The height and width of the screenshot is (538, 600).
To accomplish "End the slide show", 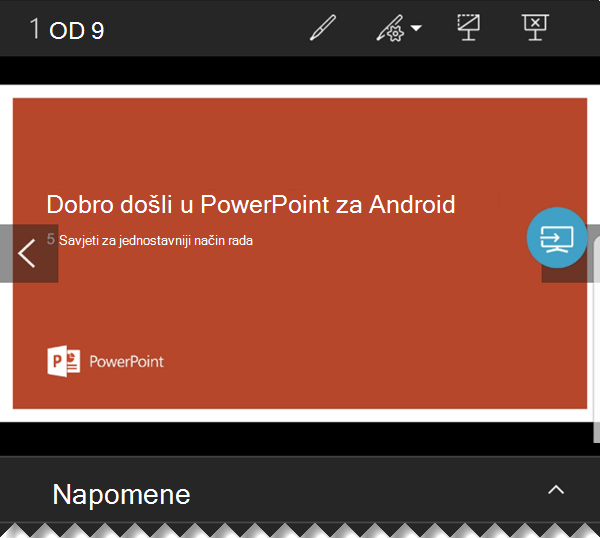I will coord(535,27).
